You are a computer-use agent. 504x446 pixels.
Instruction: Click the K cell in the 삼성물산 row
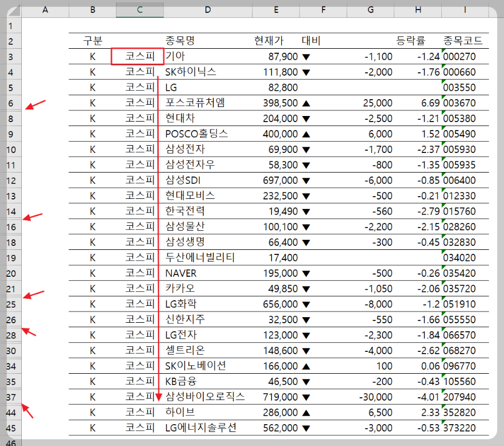pyautogui.click(x=92, y=227)
